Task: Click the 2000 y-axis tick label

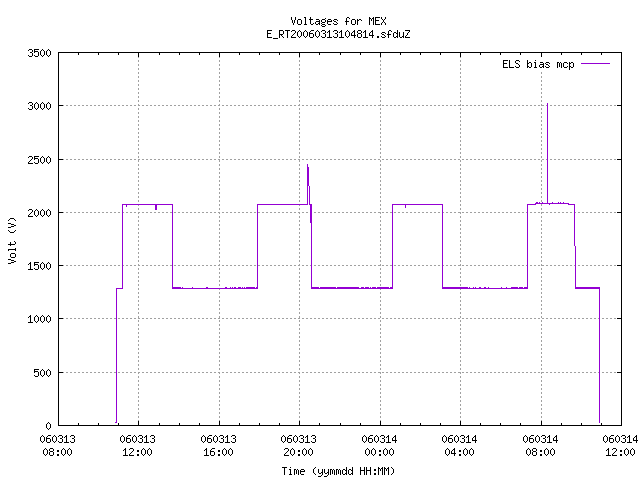Action: (x=39, y=213)
